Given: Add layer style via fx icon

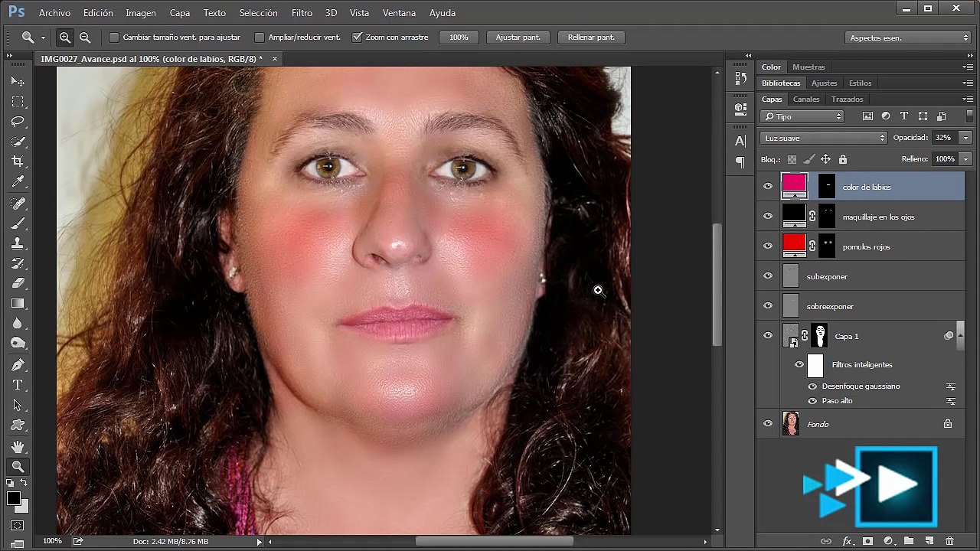Looking at the screenshot, I should click(847, 541).
